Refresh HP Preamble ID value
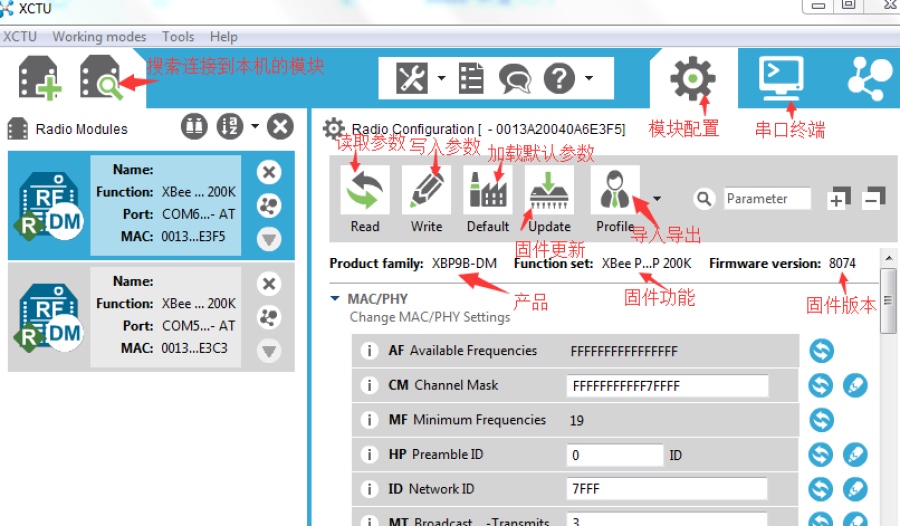Viewport: 900px width, 526px height. click(821, 455)
